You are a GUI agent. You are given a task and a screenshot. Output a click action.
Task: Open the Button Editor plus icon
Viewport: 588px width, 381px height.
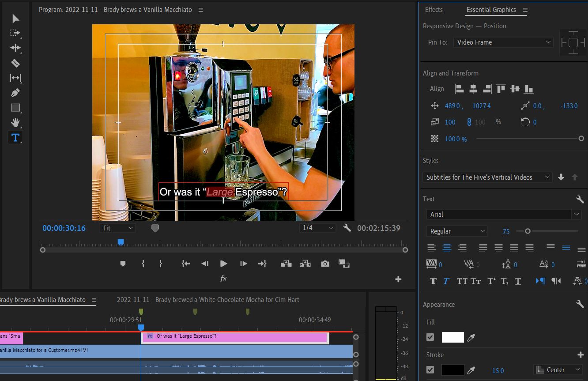pos(398,279)
